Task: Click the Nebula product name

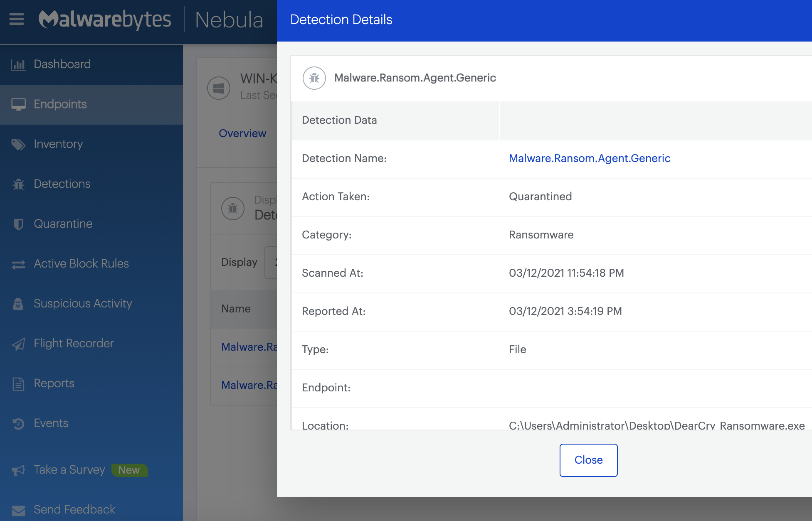Action: (x=229, y=20)
